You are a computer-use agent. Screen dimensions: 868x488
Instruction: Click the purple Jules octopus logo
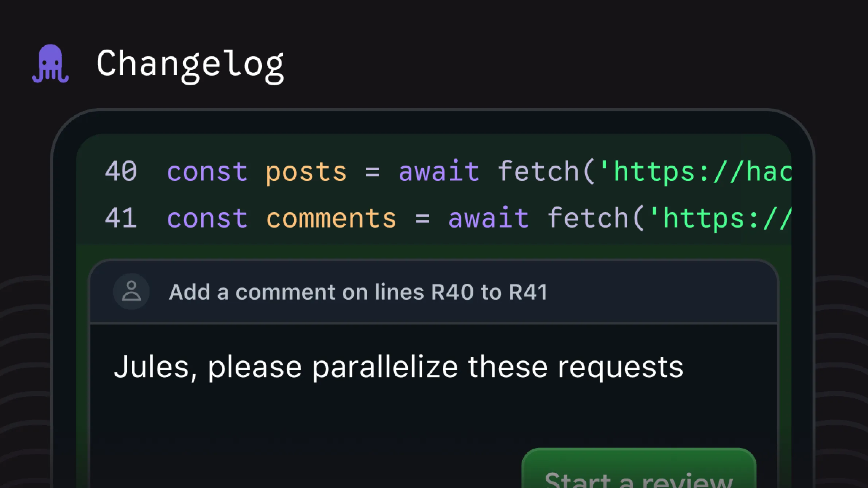(50, 64)
